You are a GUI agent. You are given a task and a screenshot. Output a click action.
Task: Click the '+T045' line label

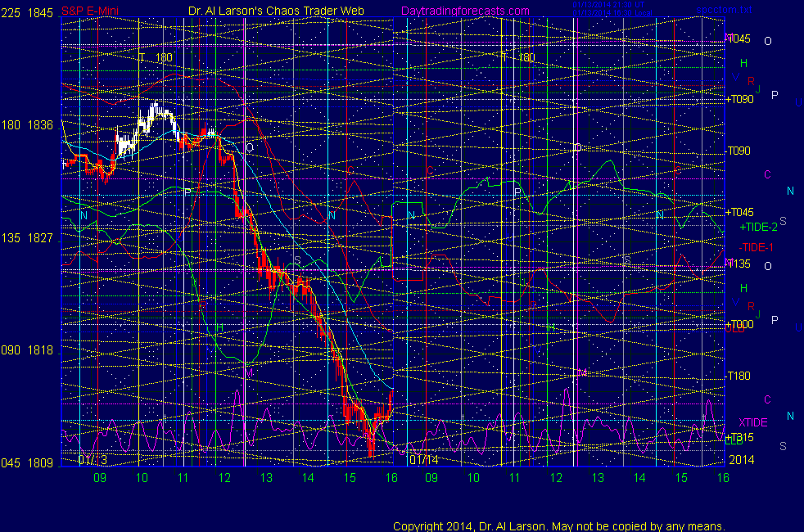739,212
